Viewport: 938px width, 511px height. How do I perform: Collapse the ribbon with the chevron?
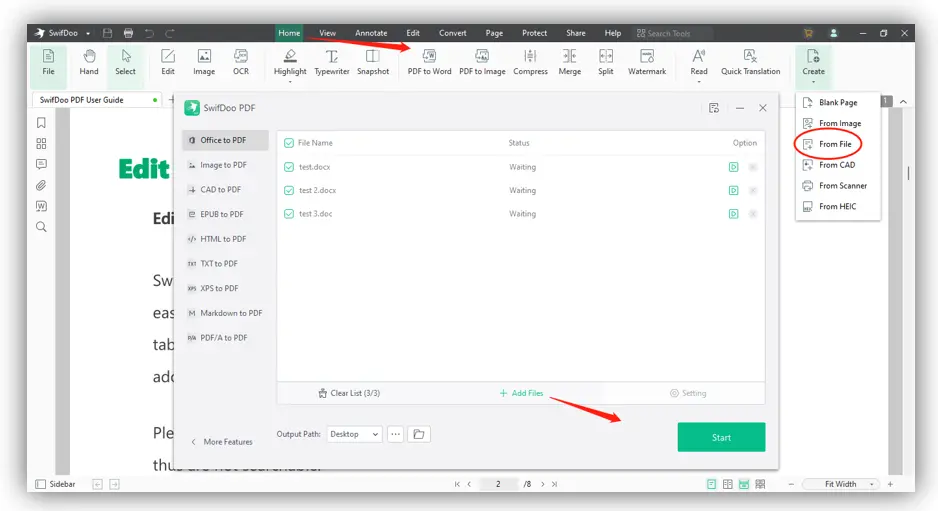[903, 102]
